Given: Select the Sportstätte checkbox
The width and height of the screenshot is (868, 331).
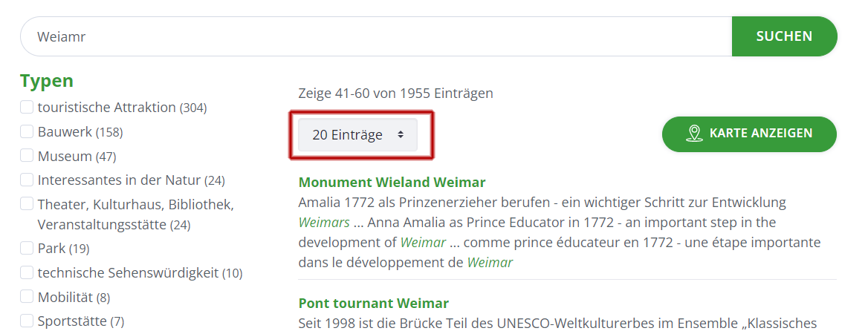Looking at the screenshot, I should (27, 321).
